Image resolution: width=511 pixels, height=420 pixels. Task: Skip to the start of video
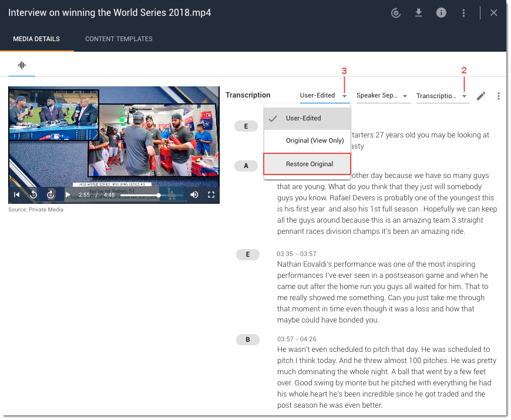[17, 195]
